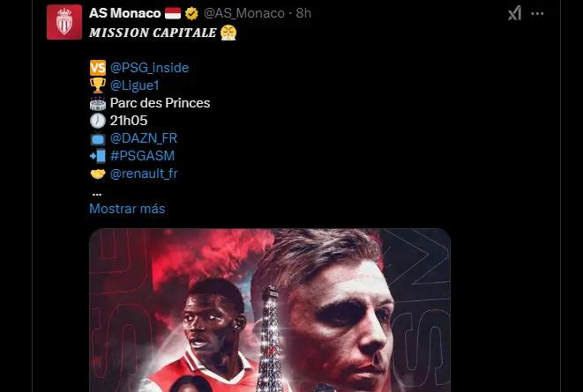Open the AS Monaco display name
This screenshot has width=583, height=392.
(125, 13)
